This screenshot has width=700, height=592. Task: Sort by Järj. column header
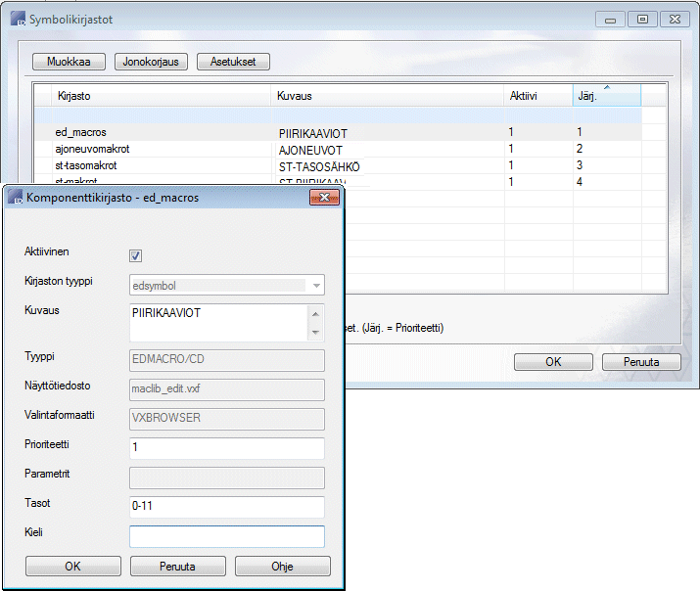[x=605, y=95]
